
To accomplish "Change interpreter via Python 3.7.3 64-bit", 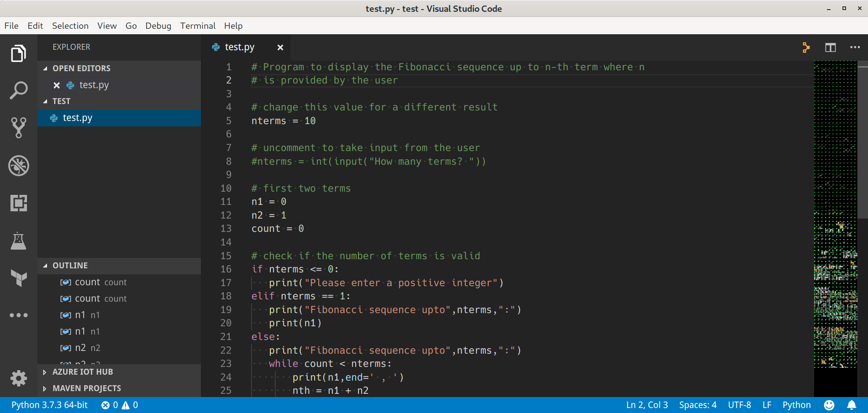I will [x=48, y=404].
